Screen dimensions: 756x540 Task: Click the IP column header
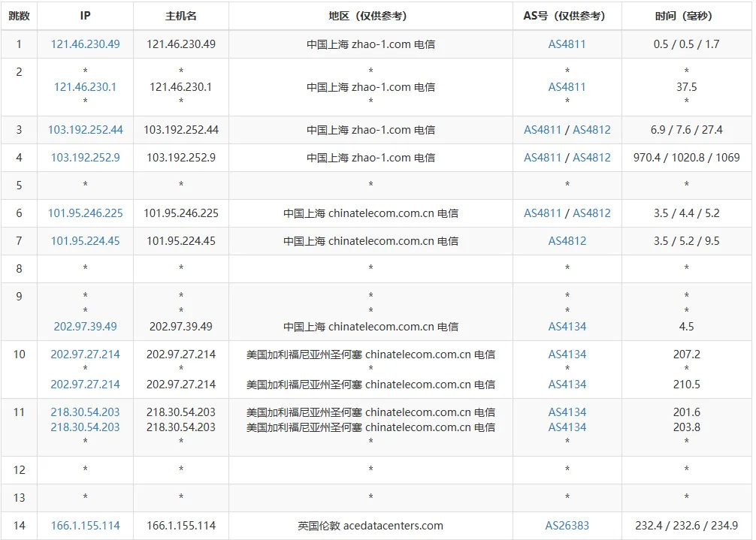coord(85,16)
